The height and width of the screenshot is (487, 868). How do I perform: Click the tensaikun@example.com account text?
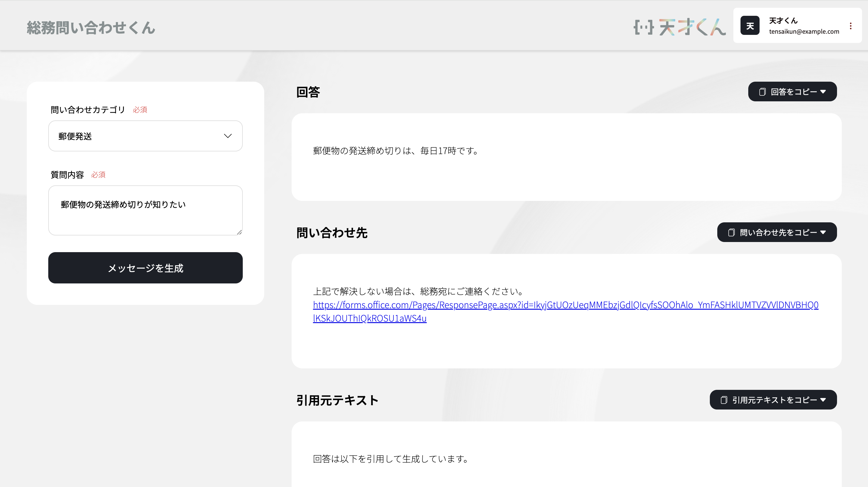point(804,32)
